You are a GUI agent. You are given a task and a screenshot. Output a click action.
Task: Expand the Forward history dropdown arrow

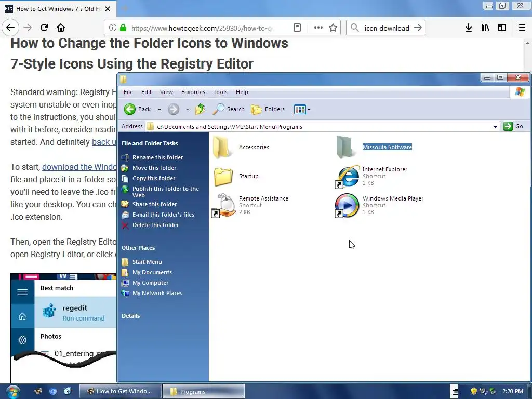point(188,110)
